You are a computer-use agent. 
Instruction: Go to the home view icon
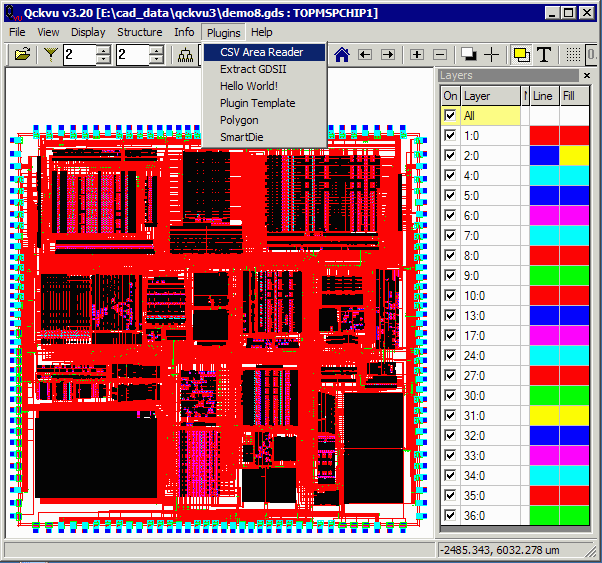pos(342,55)
